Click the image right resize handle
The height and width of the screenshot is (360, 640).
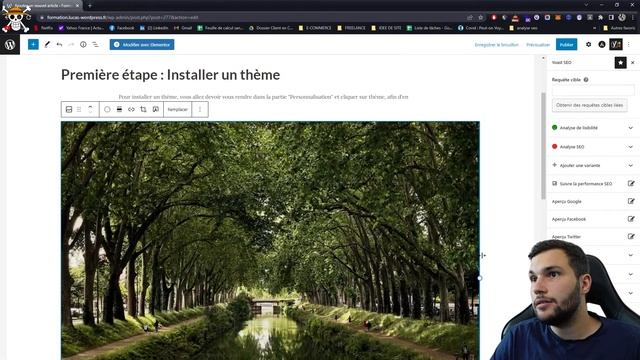pos(480,278)
